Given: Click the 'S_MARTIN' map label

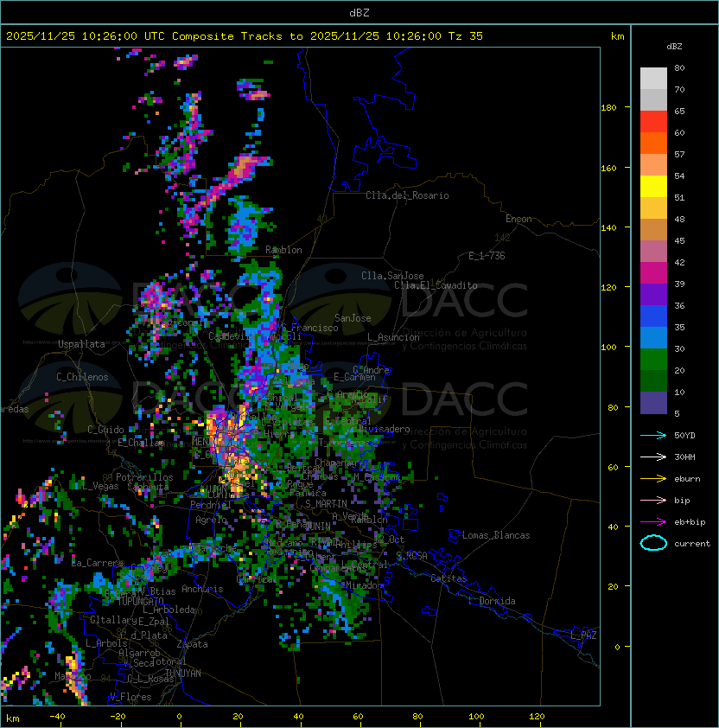Looking at the screenshot, I should point(326,504).
